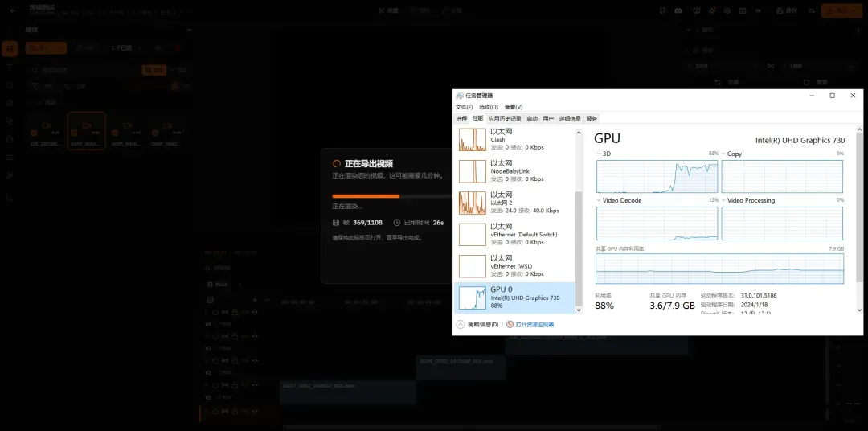Open the settings gear in editor header
This screenshot has width=868, height=431.
[727, 10]
